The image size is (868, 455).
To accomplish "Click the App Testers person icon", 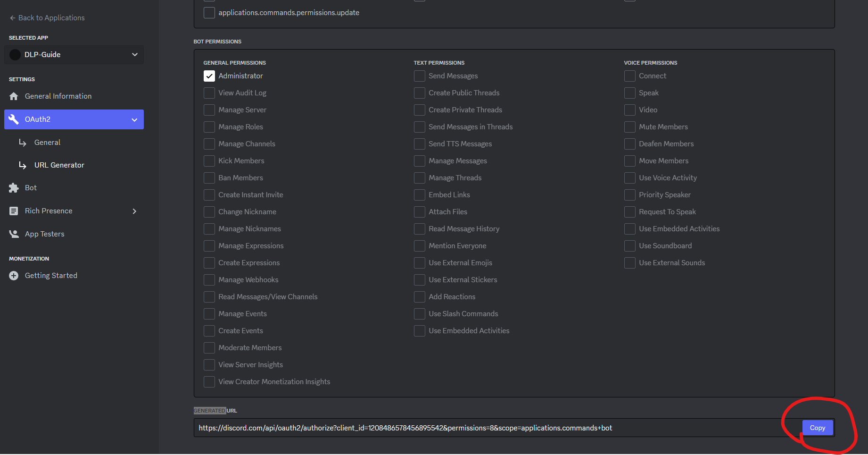I will point(14,234).
